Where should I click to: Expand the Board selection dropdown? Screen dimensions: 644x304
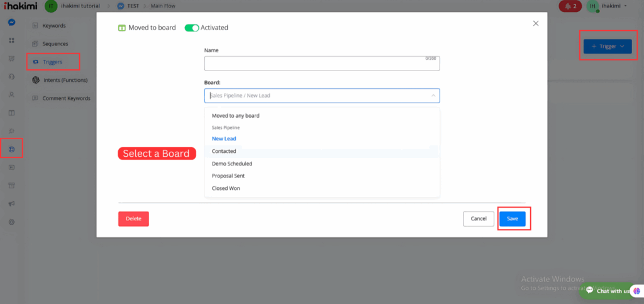321,96
